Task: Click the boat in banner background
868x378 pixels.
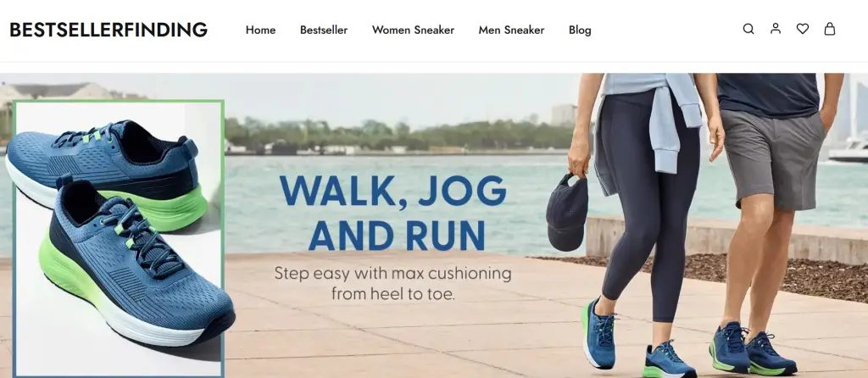Action: [848, 151]
